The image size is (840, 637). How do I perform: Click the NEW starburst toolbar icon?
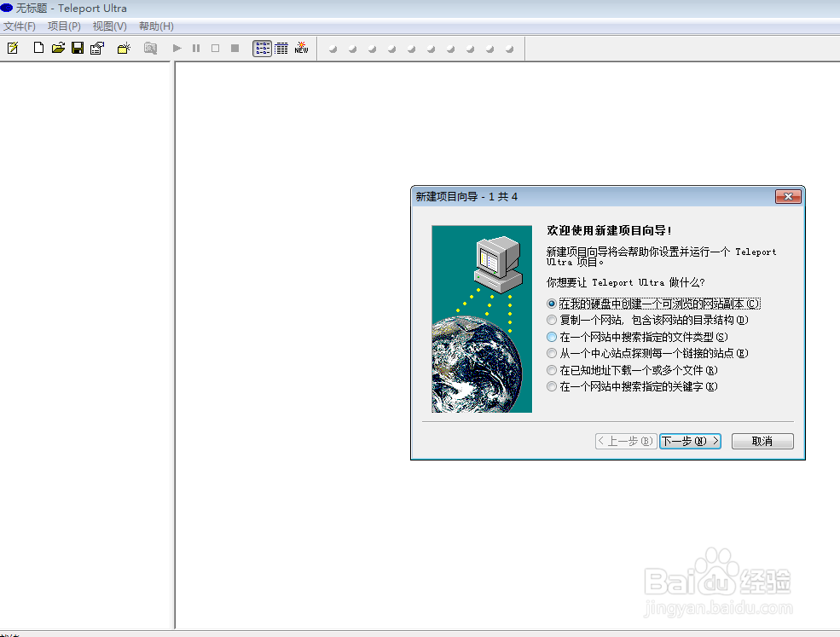coord(301,49)
